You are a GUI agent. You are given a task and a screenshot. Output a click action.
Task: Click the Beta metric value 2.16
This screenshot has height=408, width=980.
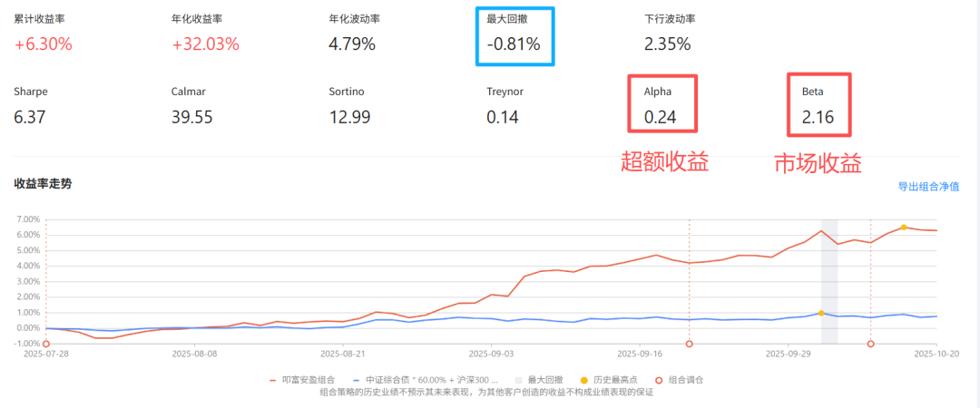(818, 116)
